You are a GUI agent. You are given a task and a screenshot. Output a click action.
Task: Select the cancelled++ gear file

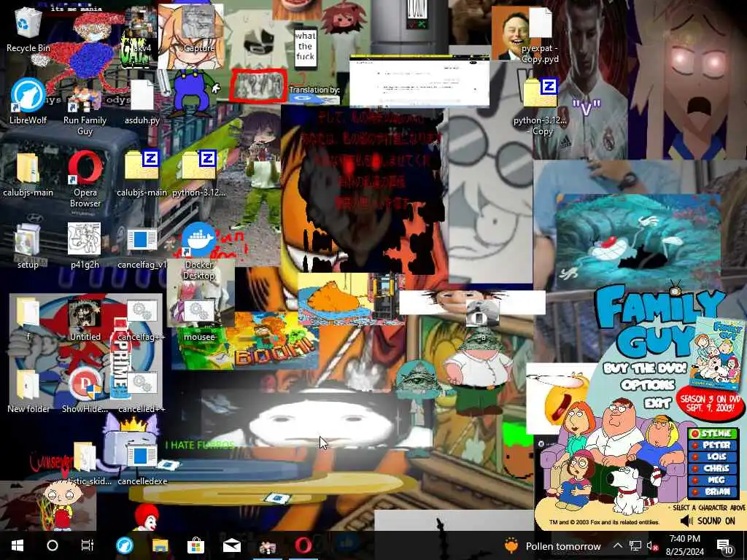pos(142,384)
